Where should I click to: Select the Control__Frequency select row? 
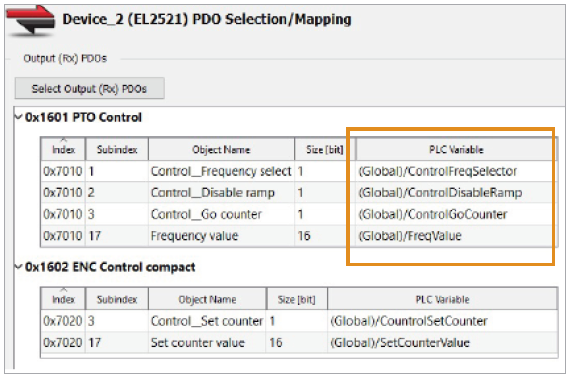point(299,171)
